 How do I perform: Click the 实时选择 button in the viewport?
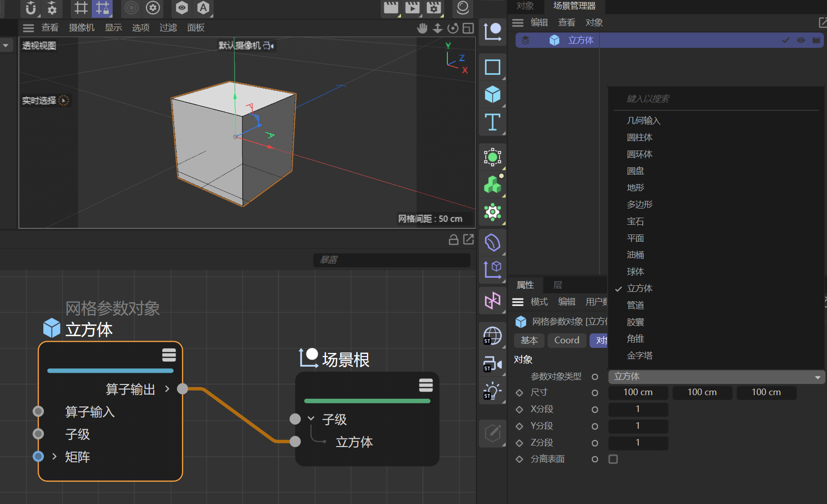point(46,100)
